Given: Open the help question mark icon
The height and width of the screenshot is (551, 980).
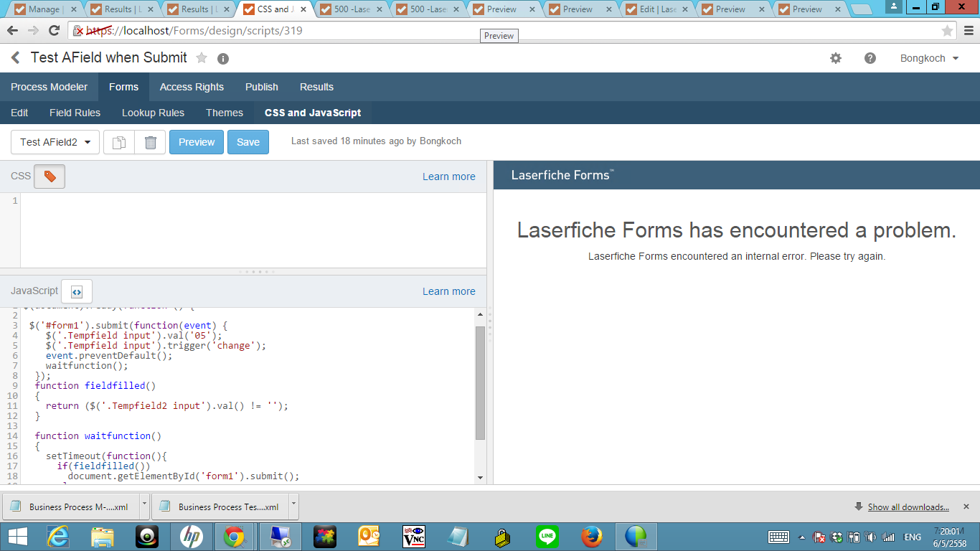Looking at the screenshot, I should [870, 58].
